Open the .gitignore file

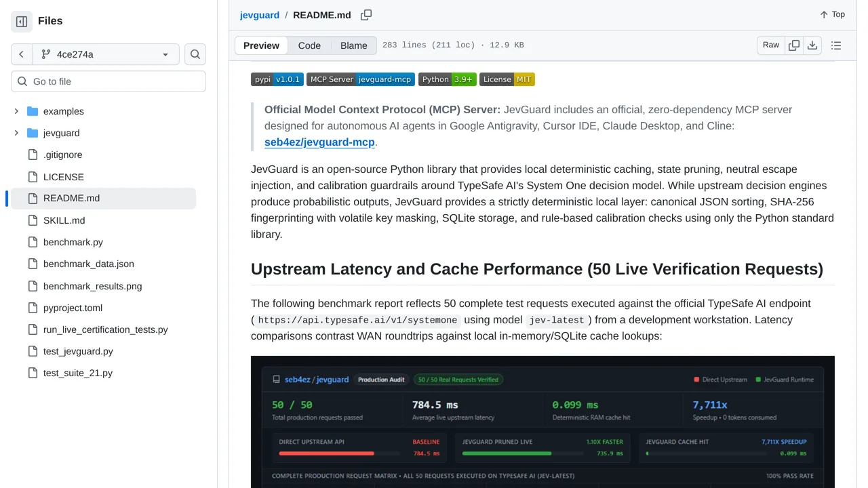pyautogui.click(x=62, y=155)
